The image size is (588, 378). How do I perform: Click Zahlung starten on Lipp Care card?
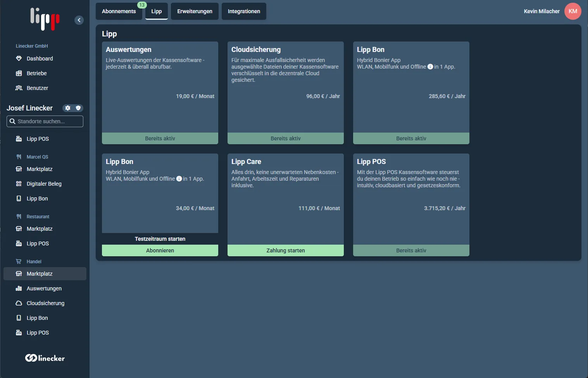point(286,250)
